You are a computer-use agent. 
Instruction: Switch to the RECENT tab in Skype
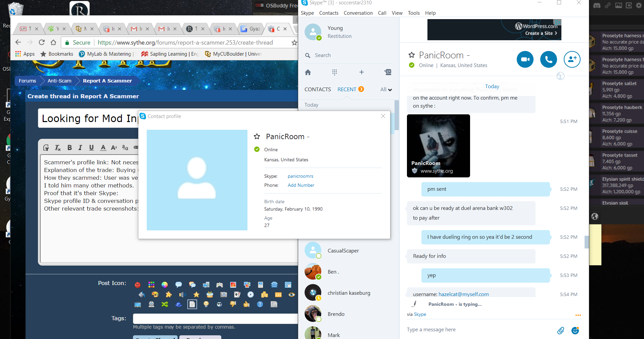tap(347, 90)
